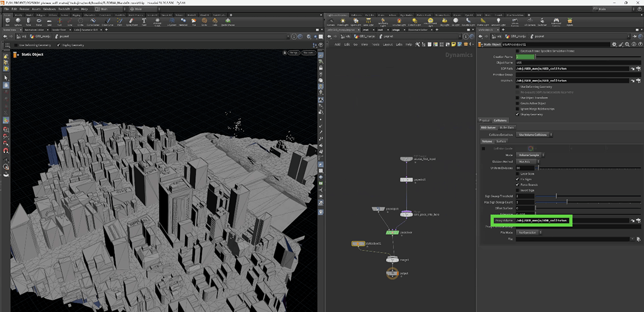The height and width of the screenshot is (312, 644).
Task: Switch to the Physical tab
Action: click(x=485, y=120)
